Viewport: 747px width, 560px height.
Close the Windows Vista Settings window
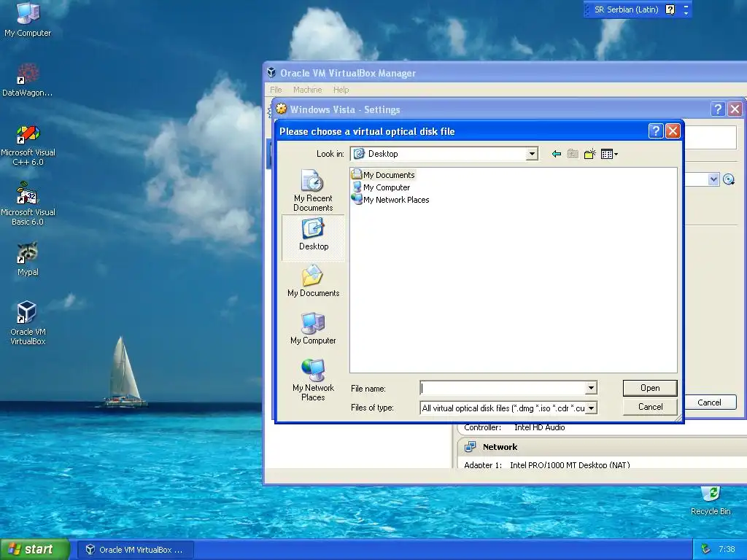coord(735,109)
